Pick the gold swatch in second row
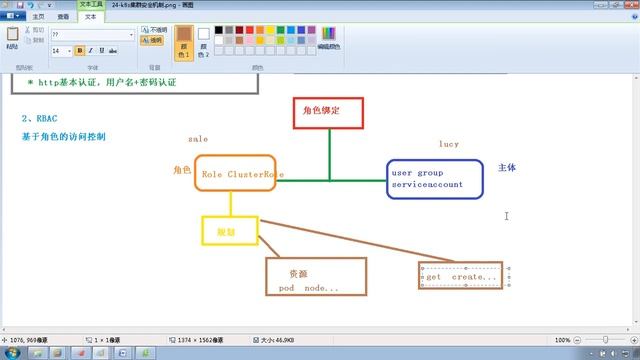Viewport: 640px width, 360px height. coord(260,40)
